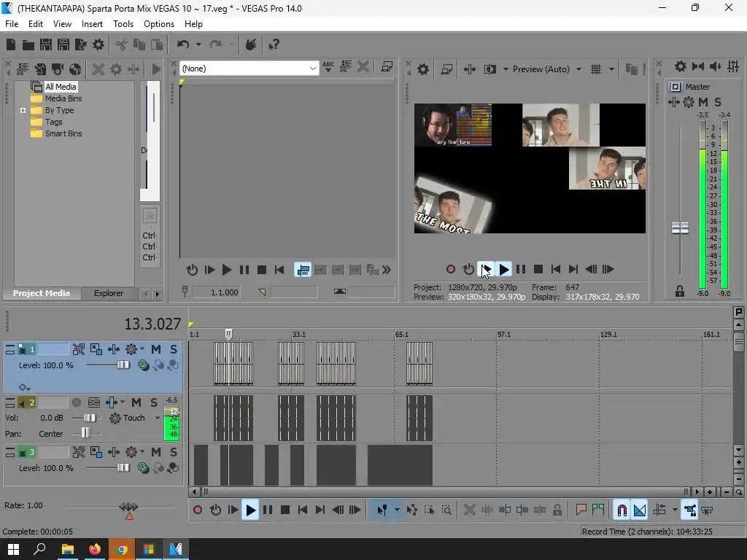Viewport: 747px width, 560px height.
Task: Click the Cut scissors toolbar icon
Action: pos(122,44)
